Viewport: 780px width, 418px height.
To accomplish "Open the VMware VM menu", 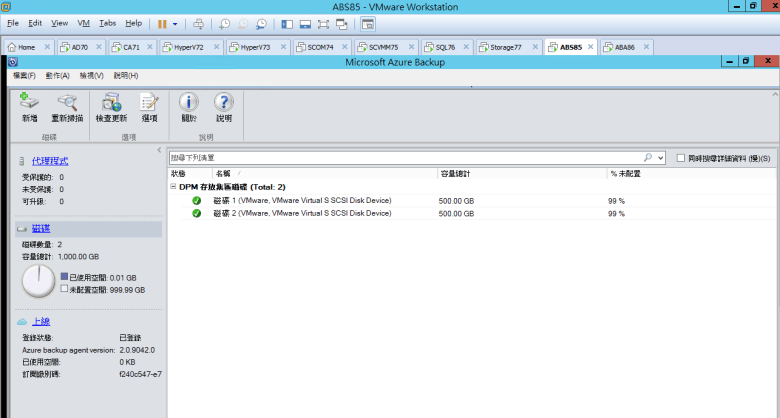I will [x=84, y=22].
